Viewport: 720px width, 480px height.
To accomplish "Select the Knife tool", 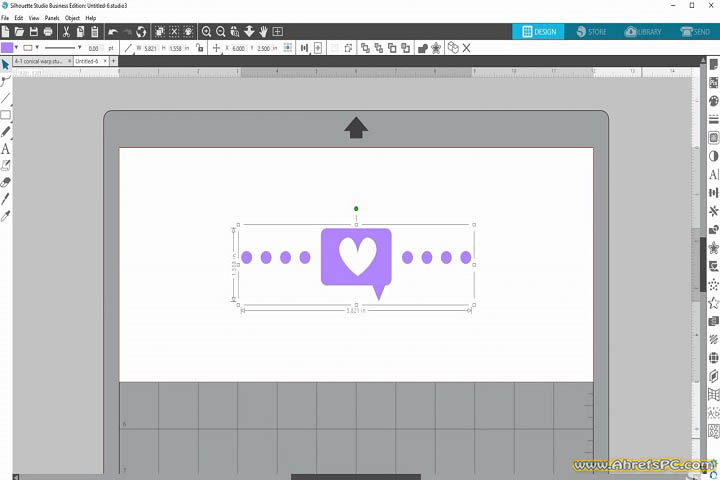I will tap(6, 199).
